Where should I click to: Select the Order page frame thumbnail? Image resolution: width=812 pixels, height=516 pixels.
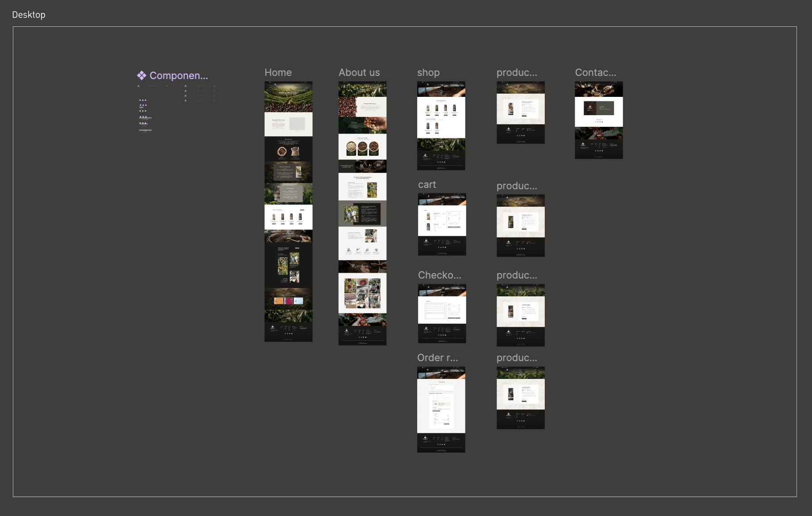pos(441,409)
